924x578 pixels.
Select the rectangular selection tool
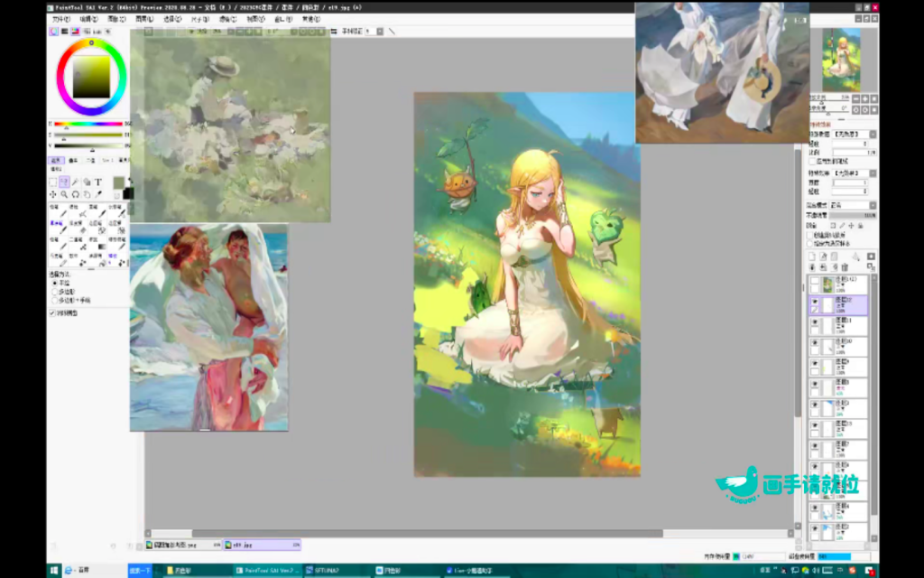pyautogui.click(x=52, y=182)
